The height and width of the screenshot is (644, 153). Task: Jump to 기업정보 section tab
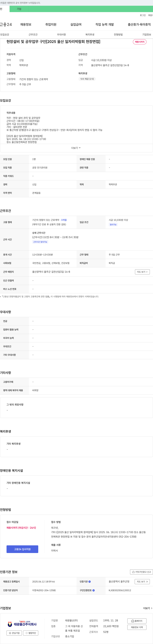(147, 35)
